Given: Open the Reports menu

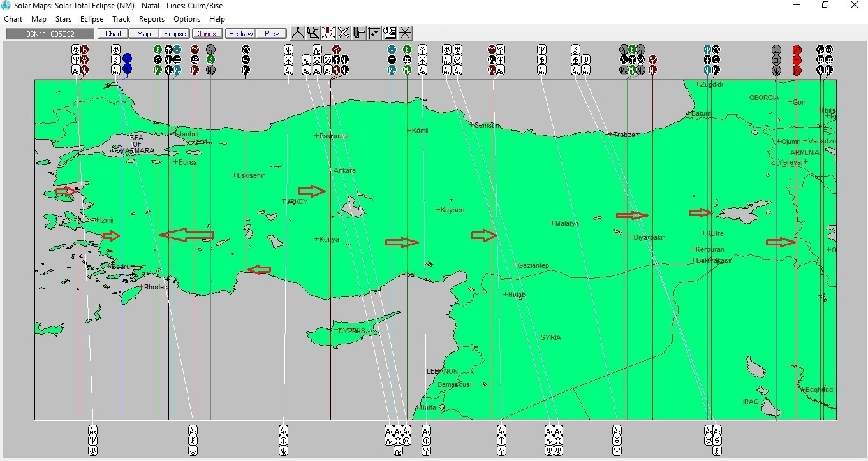Looking at the screenshot, I should [x=151, y=19].
